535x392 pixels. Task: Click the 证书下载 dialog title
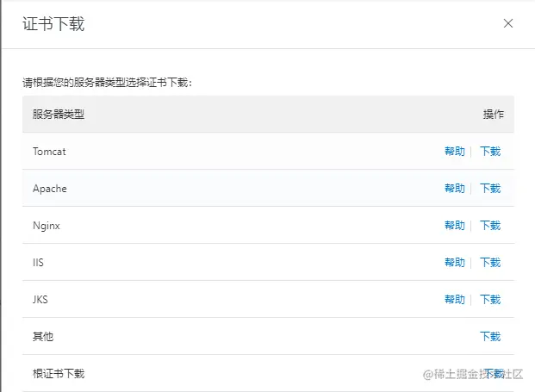(x=53, y=24)
